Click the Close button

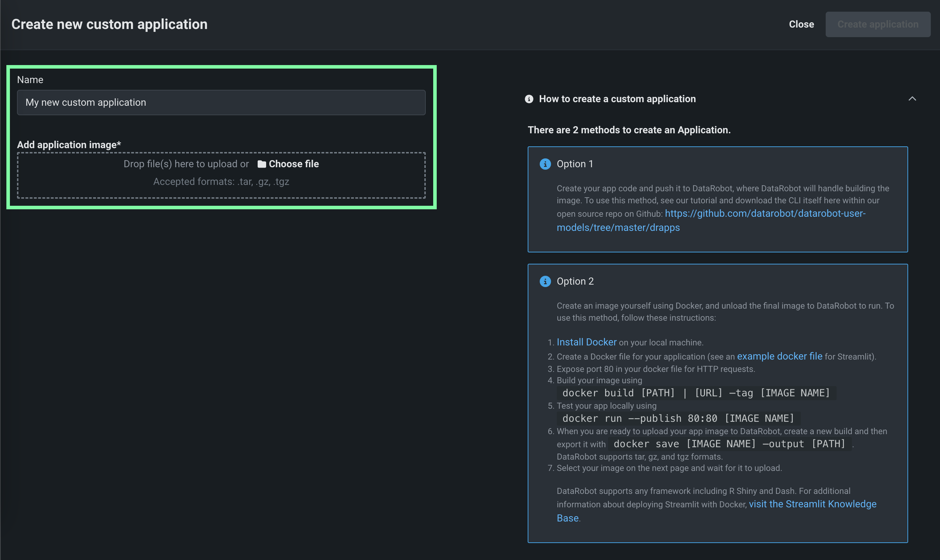[801, 24]
